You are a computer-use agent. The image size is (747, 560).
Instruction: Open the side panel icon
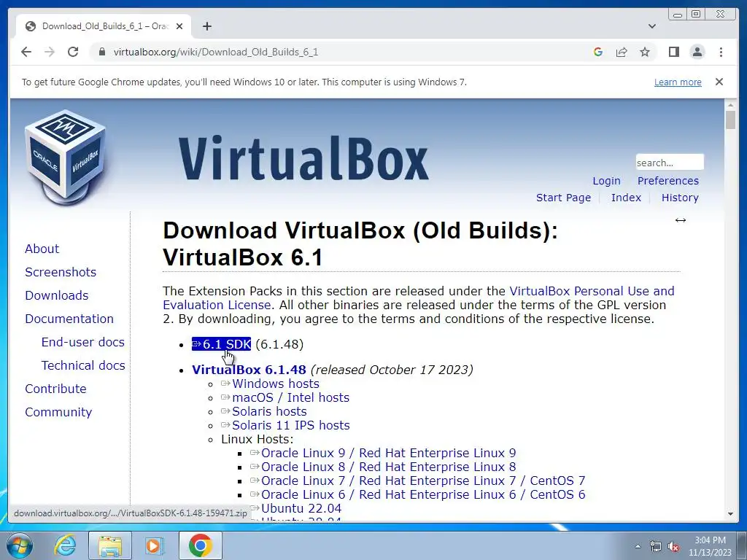(x=673, y=52)
